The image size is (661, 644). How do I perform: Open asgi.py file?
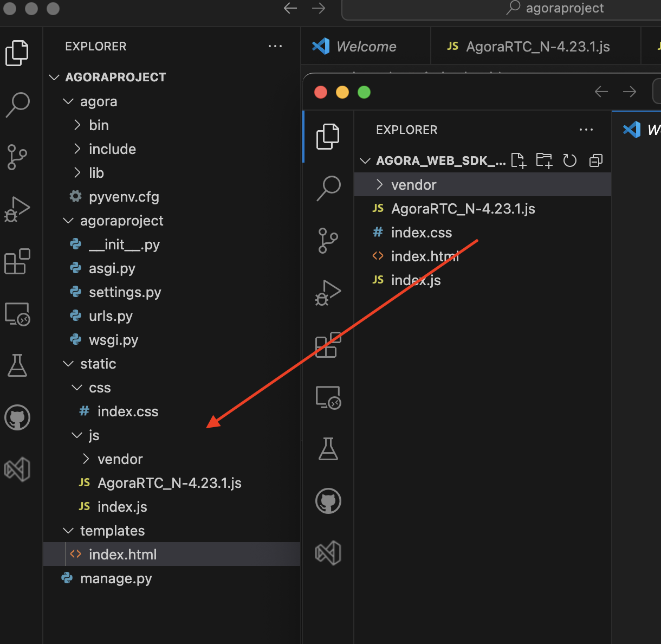coord(171,268)
